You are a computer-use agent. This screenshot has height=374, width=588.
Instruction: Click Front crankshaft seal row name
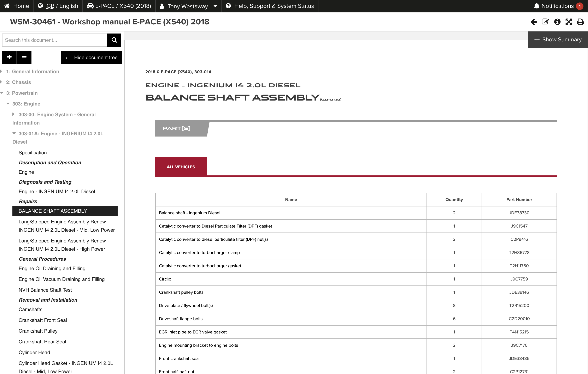[x=179, y=358]
